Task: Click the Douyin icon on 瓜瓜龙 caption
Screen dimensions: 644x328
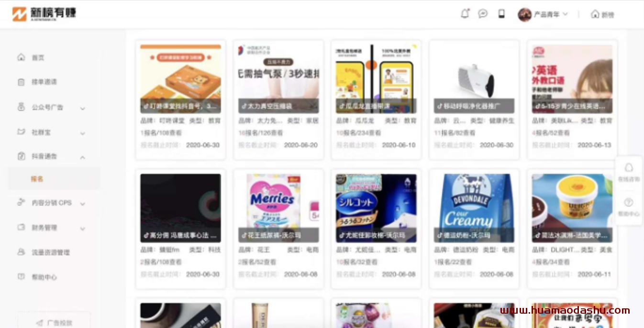Action: pyautogui.click(x=342, y=106)
